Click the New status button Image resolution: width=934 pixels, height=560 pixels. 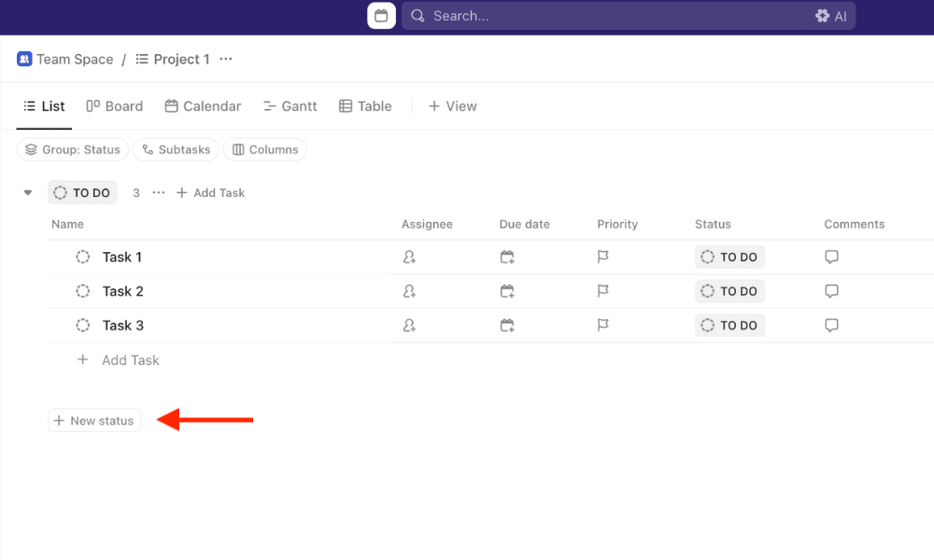[x=94, y=421]
